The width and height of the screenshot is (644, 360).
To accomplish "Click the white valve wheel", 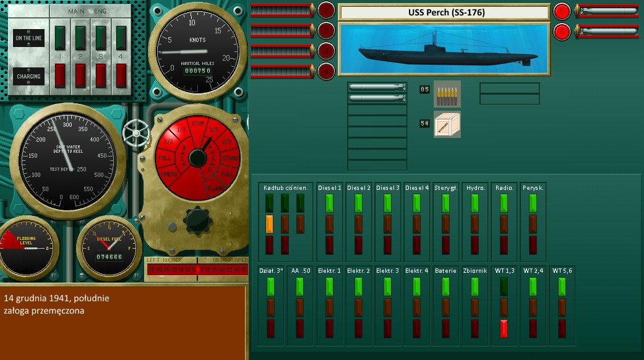I will 135,132.
